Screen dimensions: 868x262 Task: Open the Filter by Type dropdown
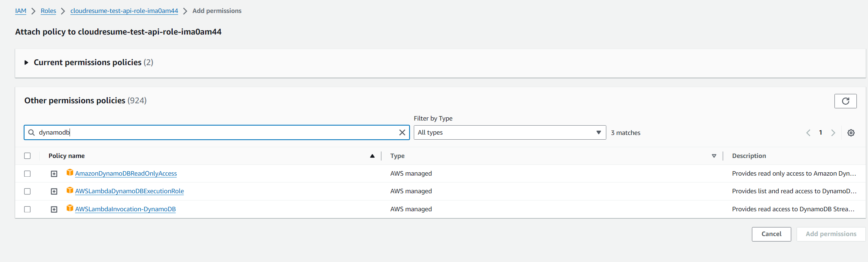pyautogui.click(x=510, y=132)
